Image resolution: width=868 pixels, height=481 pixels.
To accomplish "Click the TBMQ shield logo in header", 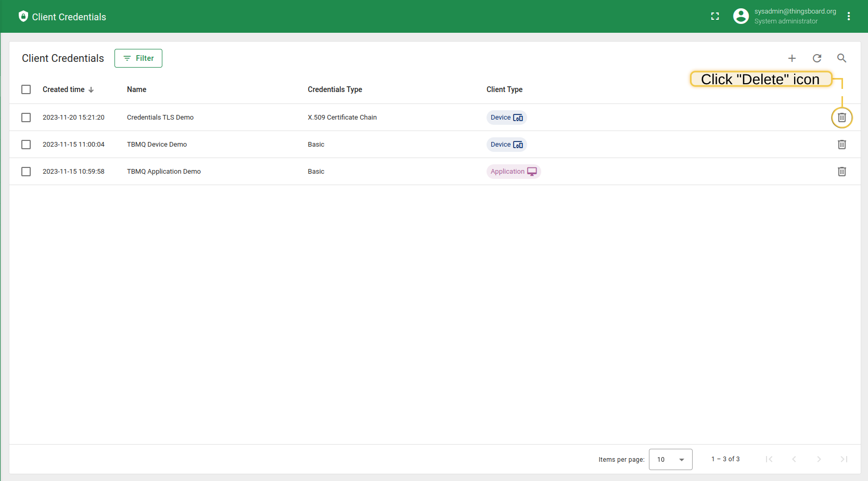I will [23, 16].
